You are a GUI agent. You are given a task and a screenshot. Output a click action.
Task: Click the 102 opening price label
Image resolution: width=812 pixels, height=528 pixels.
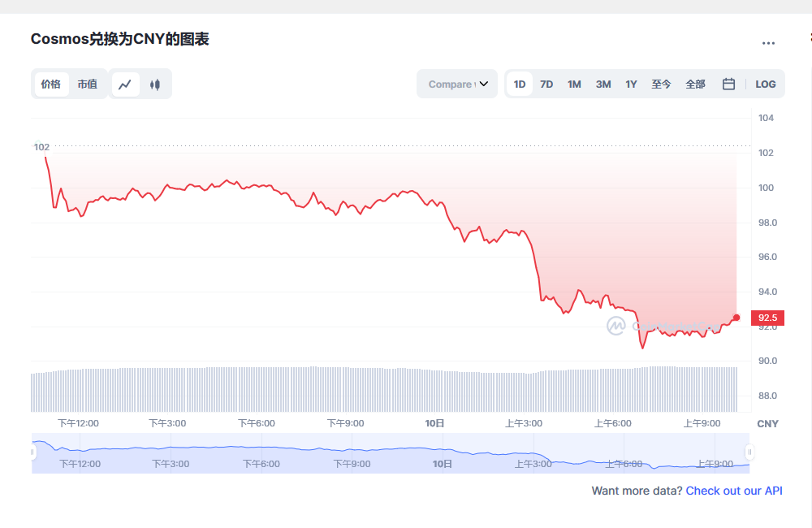(x=41, y=147)
